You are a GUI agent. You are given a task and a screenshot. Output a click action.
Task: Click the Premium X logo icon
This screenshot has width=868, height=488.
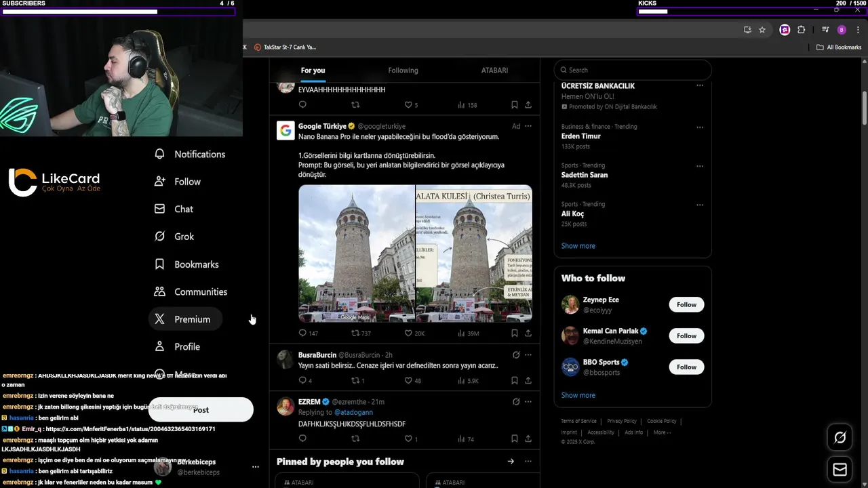[159, 319]
